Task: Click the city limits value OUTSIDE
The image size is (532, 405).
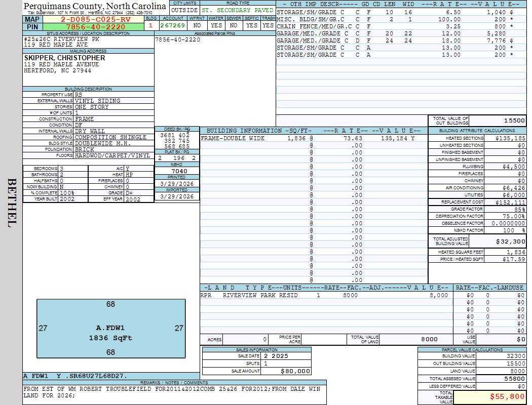Action: [184, 10]
